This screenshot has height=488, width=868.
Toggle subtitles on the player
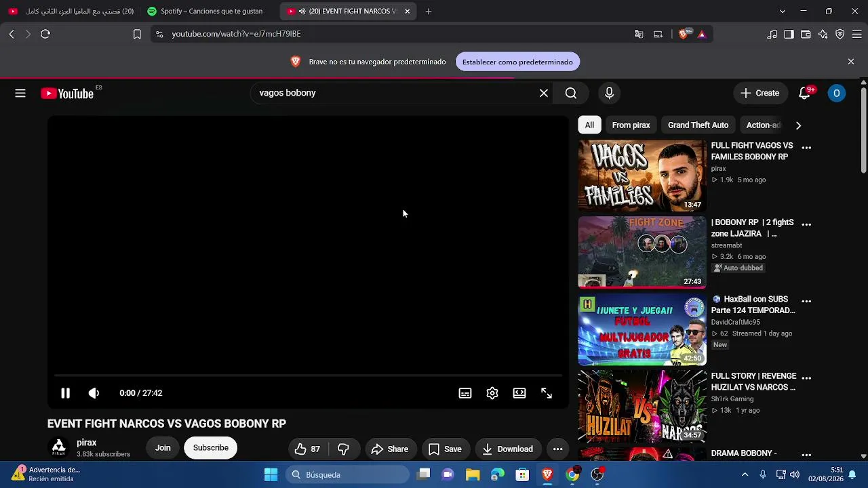click(465, 393)
